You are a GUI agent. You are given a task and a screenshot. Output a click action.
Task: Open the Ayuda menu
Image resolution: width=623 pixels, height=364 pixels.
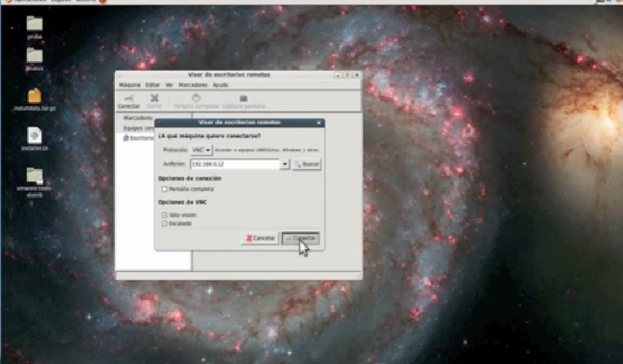point(220,85)
